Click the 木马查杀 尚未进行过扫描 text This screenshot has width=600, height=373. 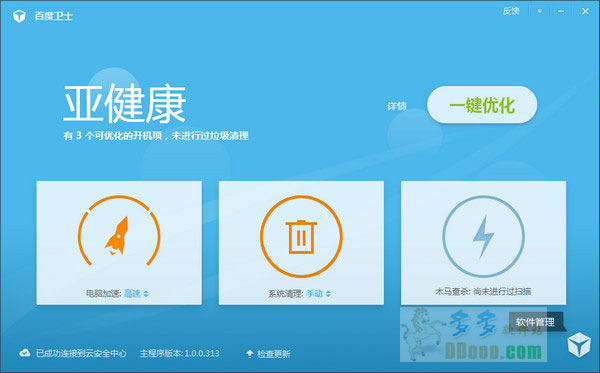(x=483, y=292)
